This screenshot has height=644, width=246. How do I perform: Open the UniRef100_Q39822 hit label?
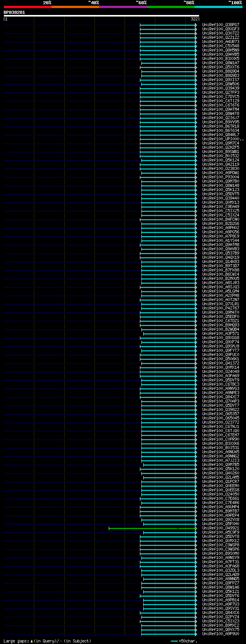[x=221, y=410]
